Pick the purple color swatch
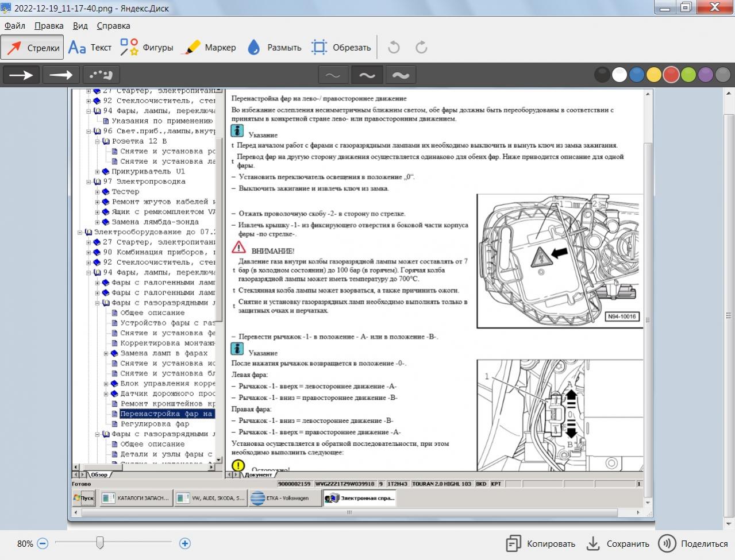This screenshot has height=560, width=735. (x=706, y=75)
